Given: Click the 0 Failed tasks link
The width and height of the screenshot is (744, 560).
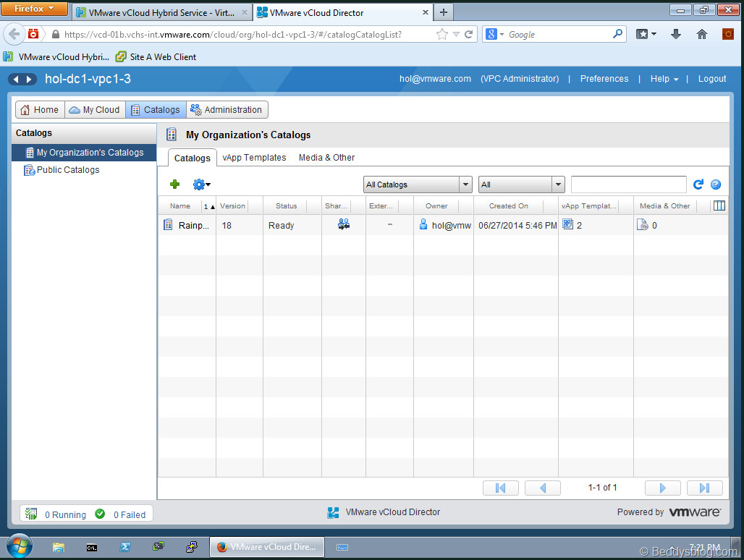Looking at the screenshot, I should (130, 514).
